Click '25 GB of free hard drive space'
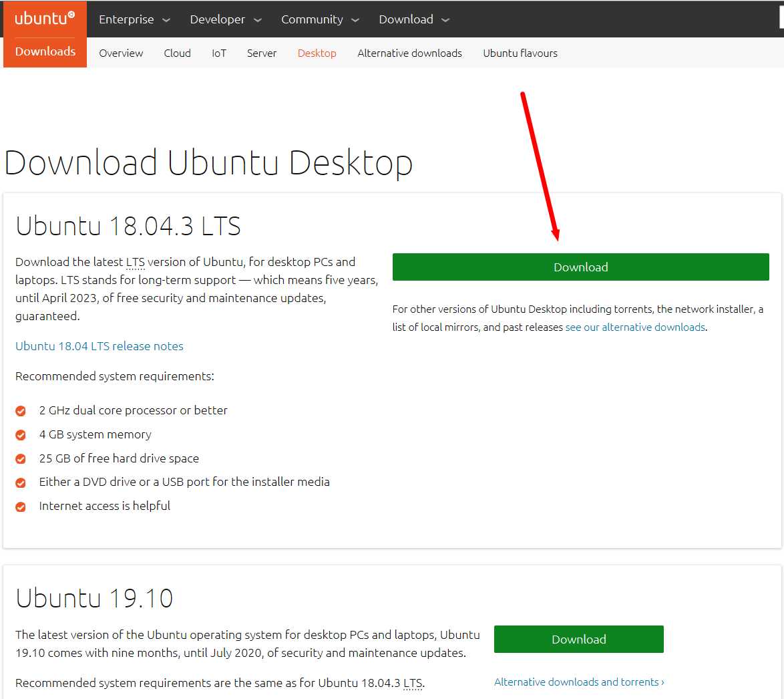The image size is (784, 699). click(x=119, y=458)
